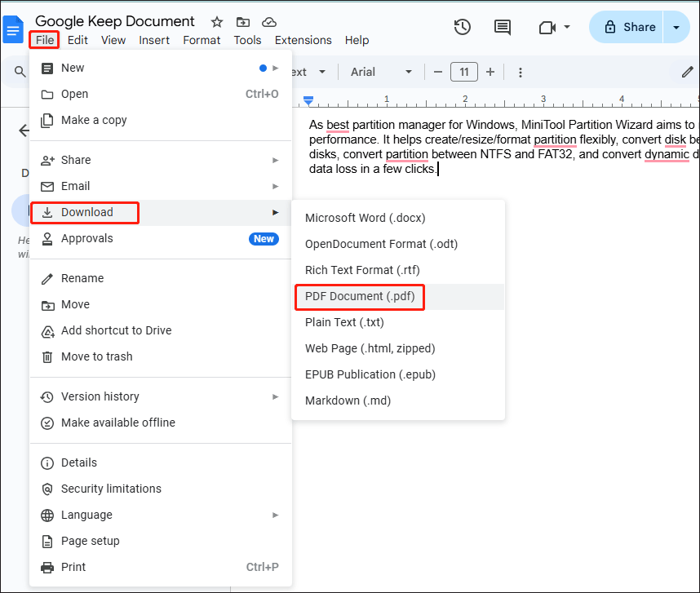This screenshot has height=593, width=700.
Task: Open the Format menu
Action: click(x=202, y=40)
